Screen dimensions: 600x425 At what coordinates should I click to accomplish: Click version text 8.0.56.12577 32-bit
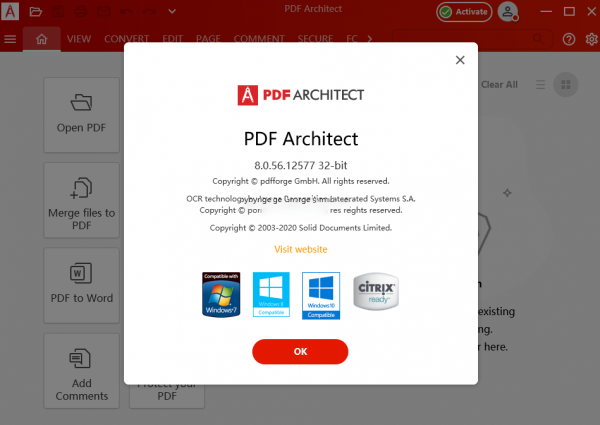[301, 166]
